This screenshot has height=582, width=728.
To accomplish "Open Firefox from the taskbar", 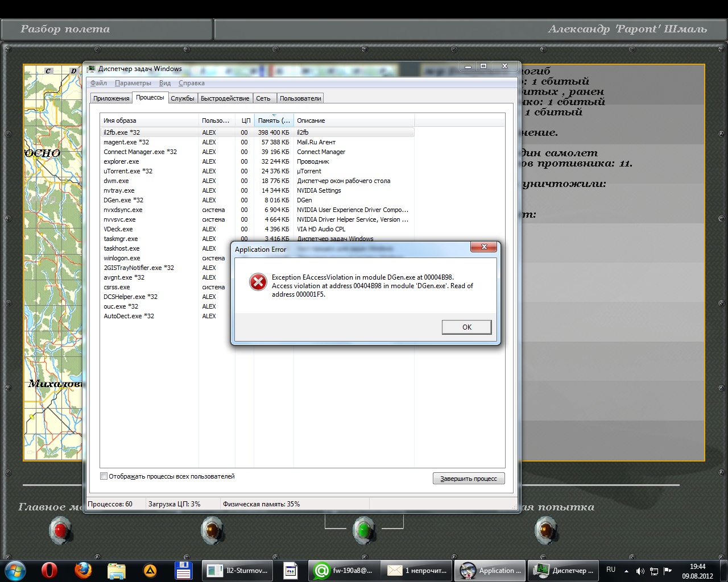I will [x=83, y=570].
